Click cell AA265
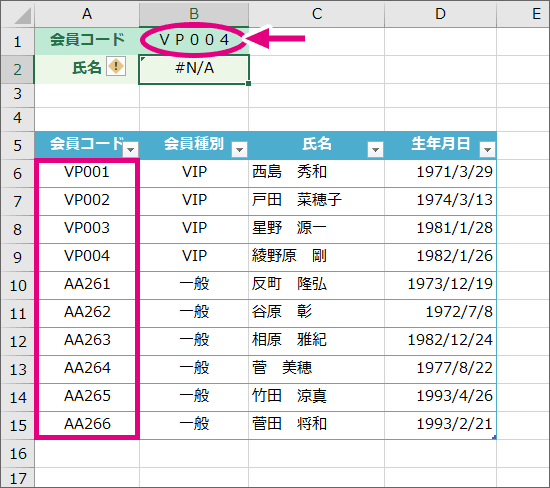The image size is (550, 488). pyautogui.click(x=87, y=397)
